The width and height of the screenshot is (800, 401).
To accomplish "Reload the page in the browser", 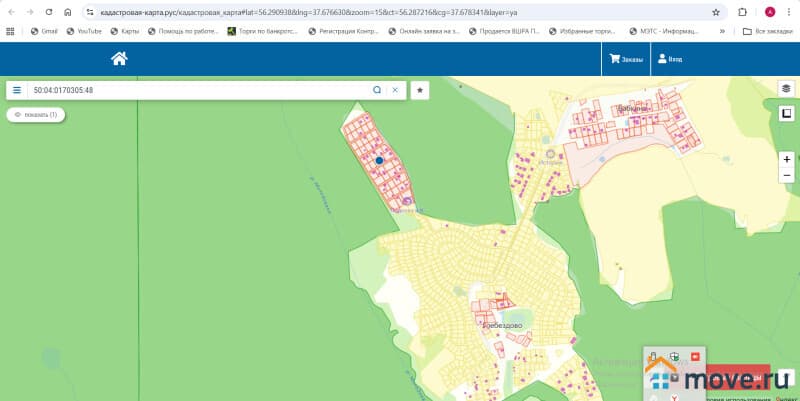I will pyautogui.click(x=48, y=12).
